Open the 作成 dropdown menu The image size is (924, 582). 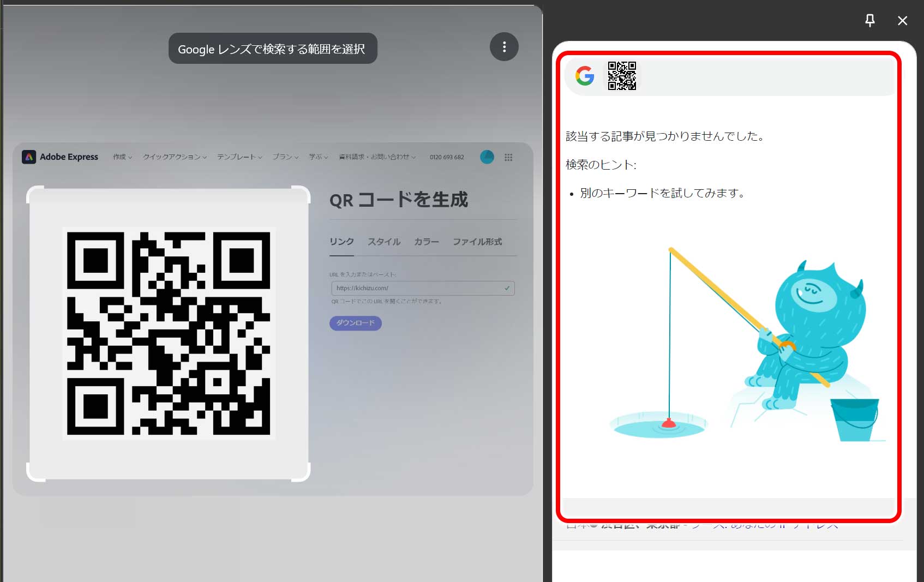pos(122,157)
